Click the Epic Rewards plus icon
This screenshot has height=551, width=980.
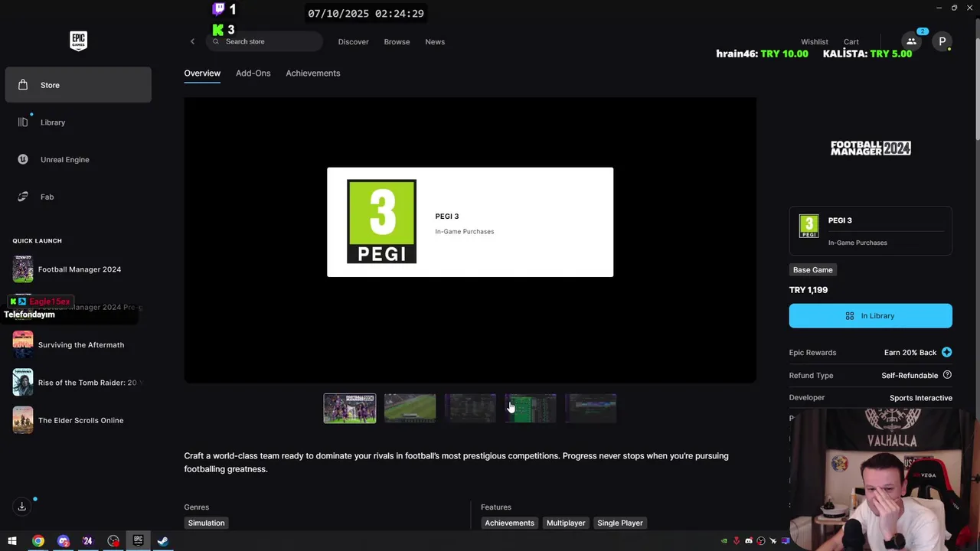[x=947, y=352]
